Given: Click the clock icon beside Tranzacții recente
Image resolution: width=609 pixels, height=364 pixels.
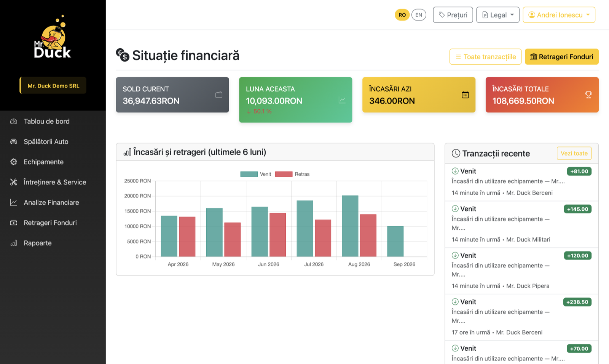Looking at the screenshot, I should pyautogui.click(x=456, y=153).
